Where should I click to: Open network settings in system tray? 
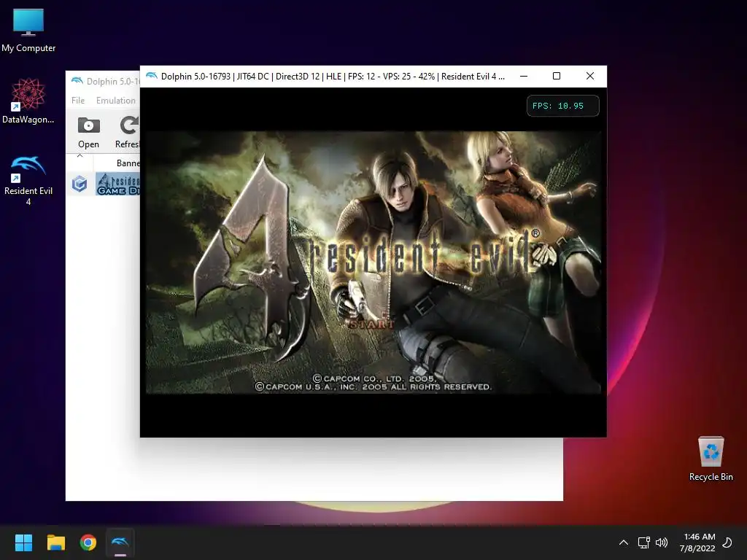(643, 542)
